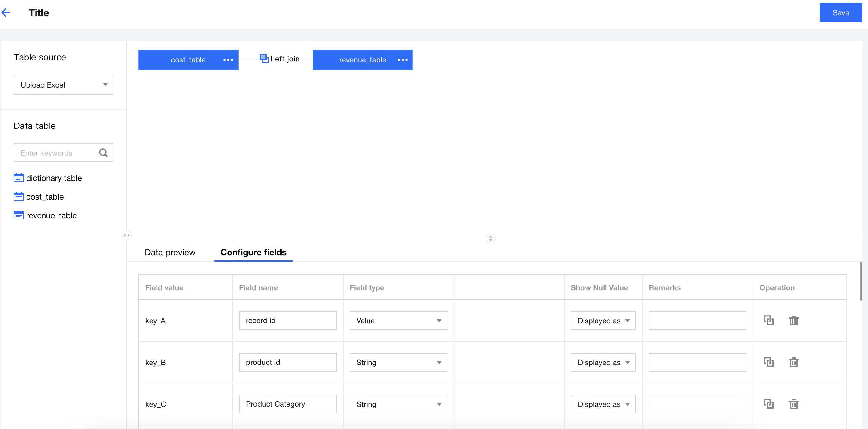The width and height of the screenshot is (868, 429).
Task: Toggle the left sidebar collapse handle
Action: click(x=126, y=235)
